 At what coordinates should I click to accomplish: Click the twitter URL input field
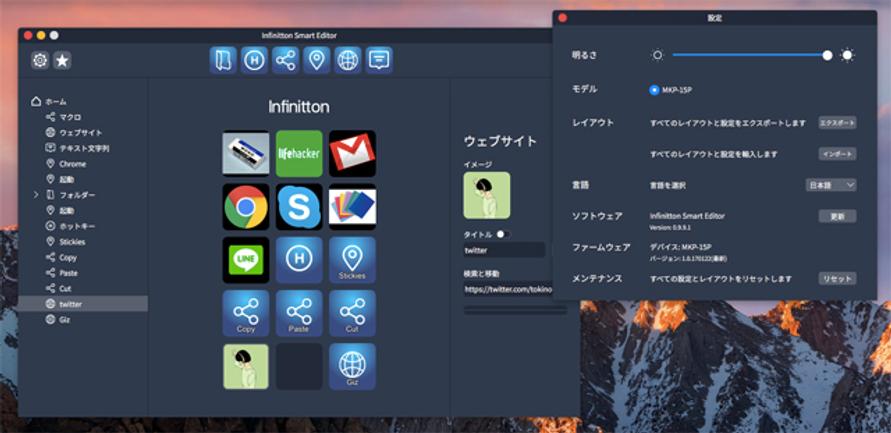click(x=507, y=289)
